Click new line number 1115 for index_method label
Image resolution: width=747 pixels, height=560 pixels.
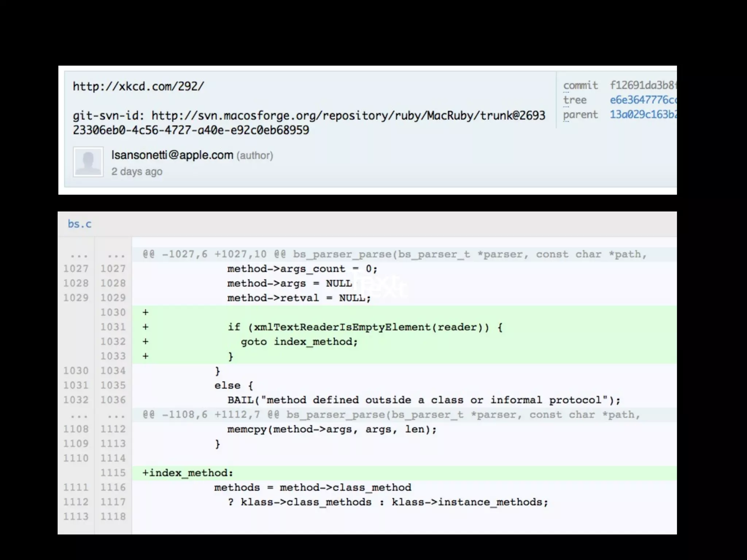click(113, 473)
